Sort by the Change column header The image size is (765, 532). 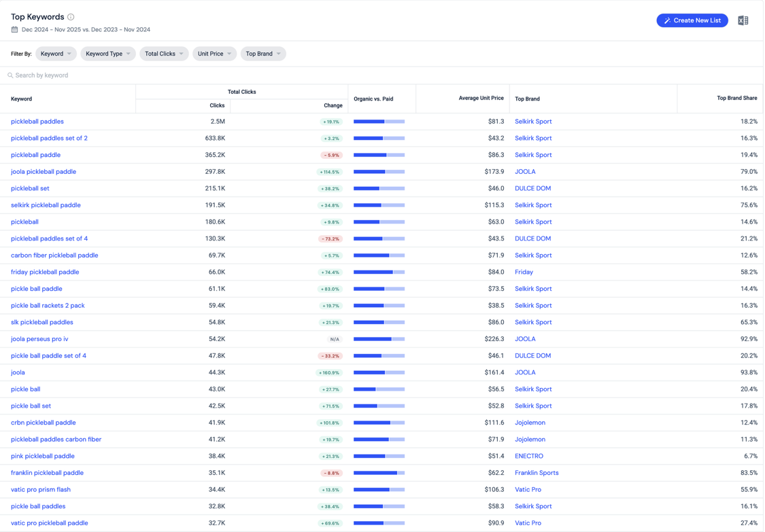point(333,105)
